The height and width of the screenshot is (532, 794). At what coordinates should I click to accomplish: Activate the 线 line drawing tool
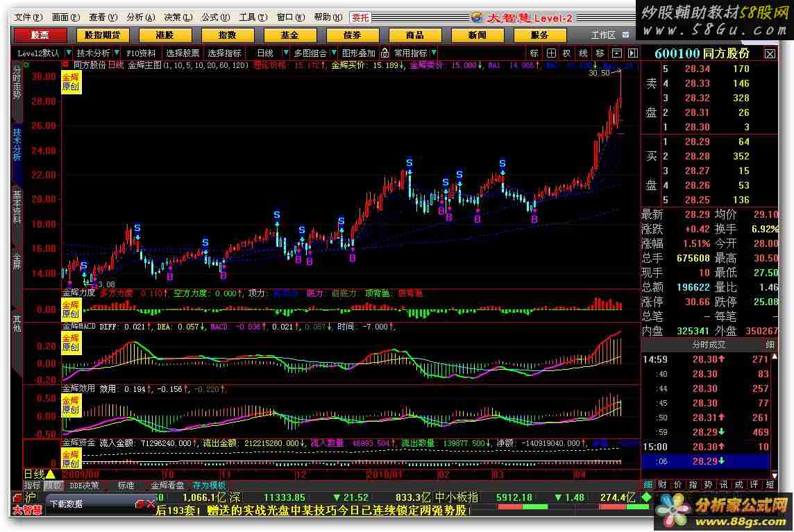[x=583, y=53]
